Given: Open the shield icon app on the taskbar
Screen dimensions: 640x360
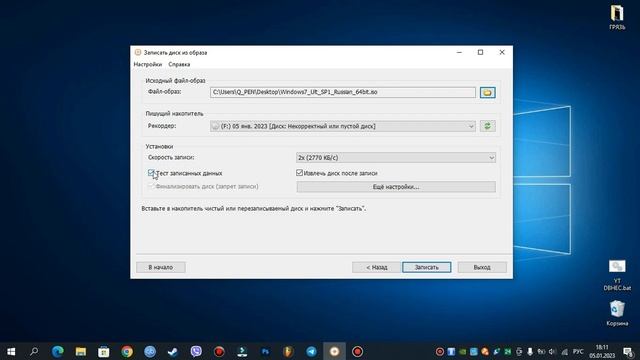Looking at the screenshot, I should pyautogui.click(x=288, y=351).
